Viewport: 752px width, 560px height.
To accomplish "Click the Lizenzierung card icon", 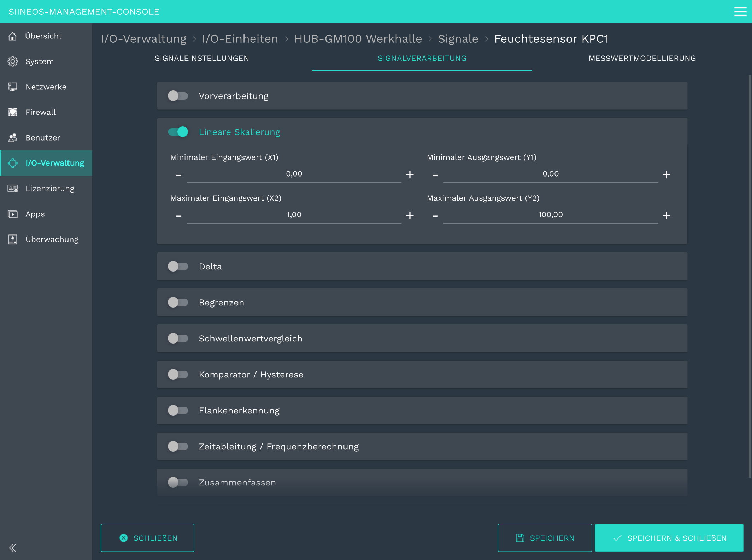I will click(x=13, y=189).
